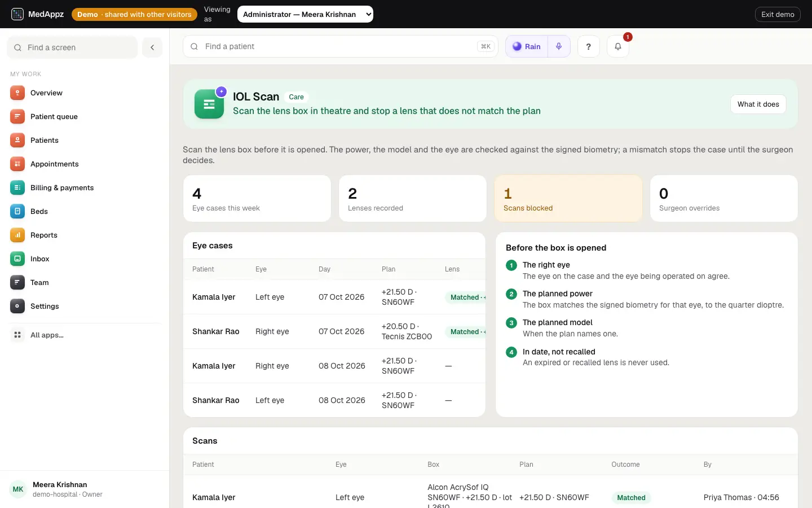812x508 pixels.
Task: Select Billing & payments menu item
Action: 85,188
